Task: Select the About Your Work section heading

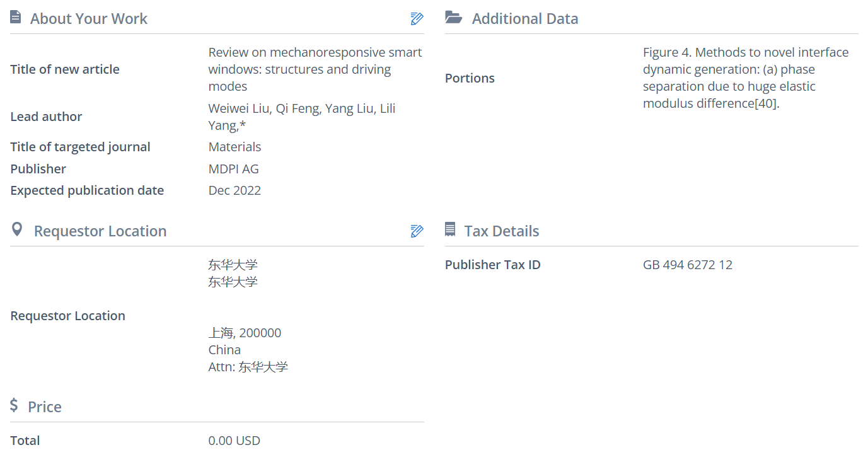Action: pyautogui.click(x=88, y=19)
